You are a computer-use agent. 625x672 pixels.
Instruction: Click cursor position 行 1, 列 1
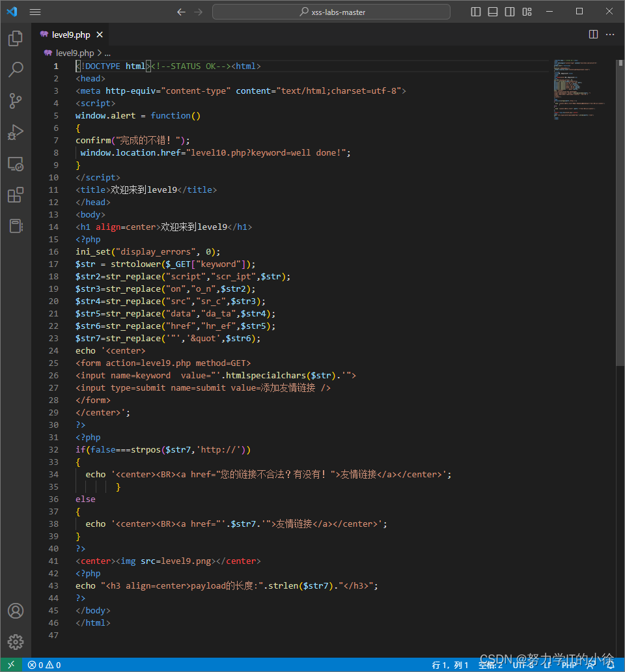[x=450, y=665]
